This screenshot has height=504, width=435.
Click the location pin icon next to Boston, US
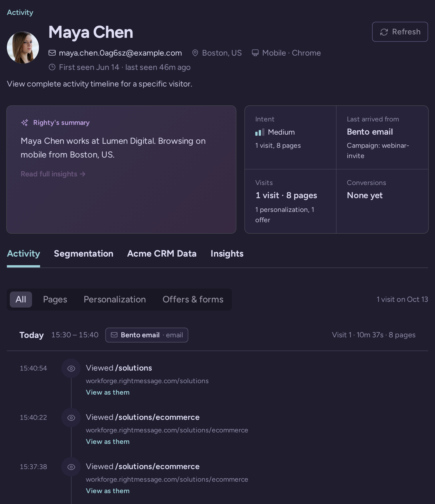click(x=195, y=53)
